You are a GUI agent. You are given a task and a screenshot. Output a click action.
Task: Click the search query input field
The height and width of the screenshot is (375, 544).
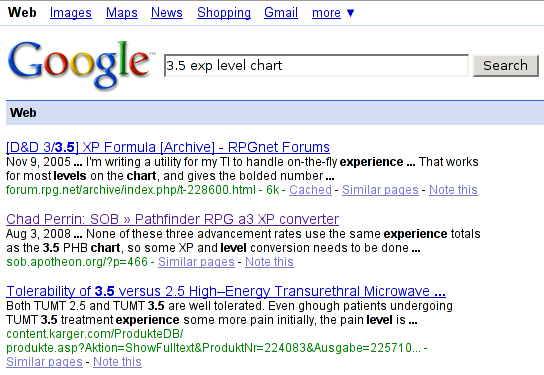click(x=316, y=65)
